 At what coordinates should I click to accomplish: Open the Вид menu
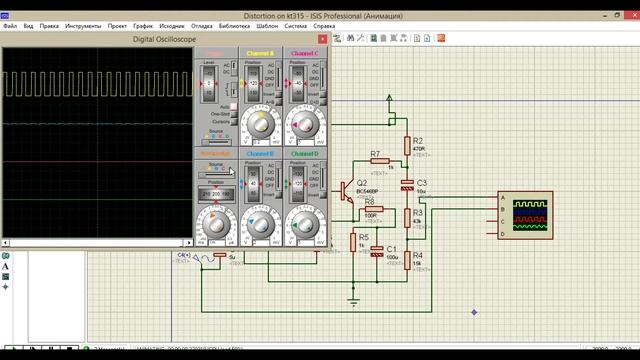pyautogui.click(x=28, y=26)
